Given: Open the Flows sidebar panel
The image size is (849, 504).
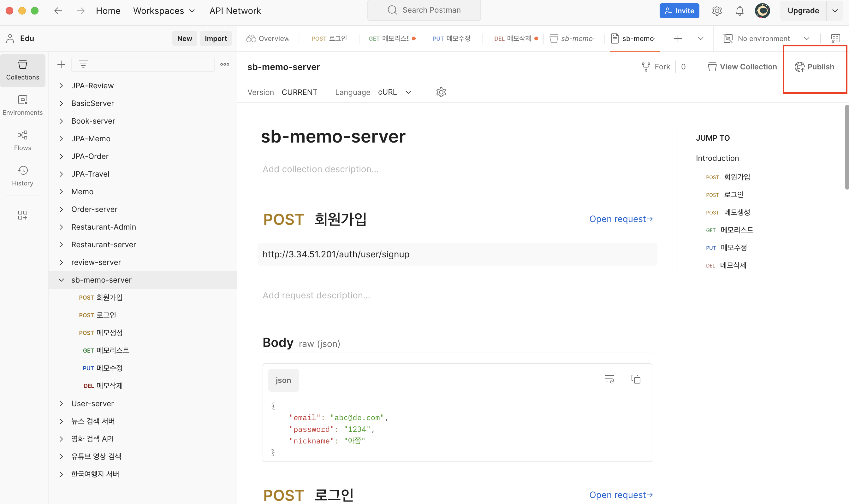Looking at the screenshot, I should [22, 140].
